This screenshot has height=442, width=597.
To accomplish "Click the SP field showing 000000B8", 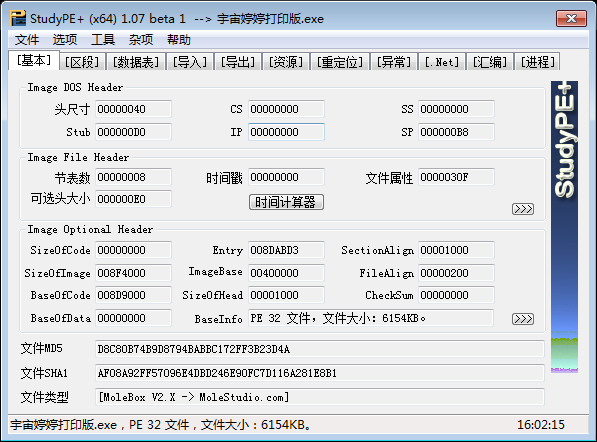I will point(456,132).
